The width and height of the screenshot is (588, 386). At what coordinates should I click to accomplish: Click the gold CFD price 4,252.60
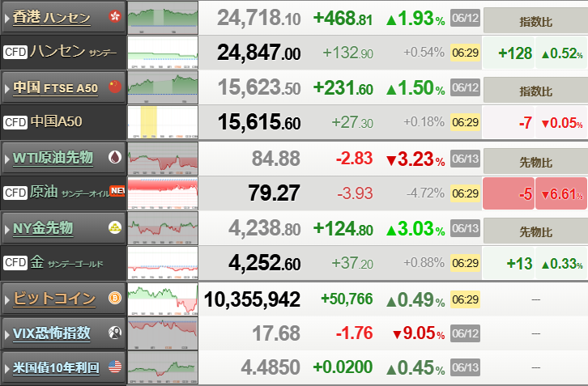pos(264,263)
